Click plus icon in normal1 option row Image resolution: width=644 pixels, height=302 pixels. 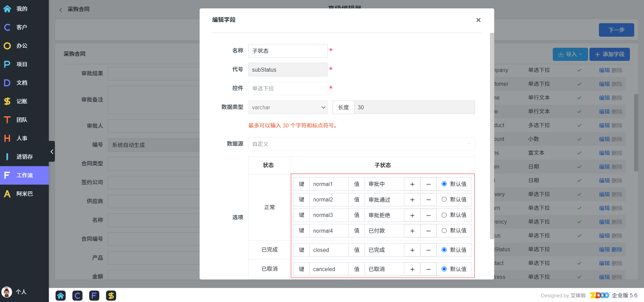point(412,184)
